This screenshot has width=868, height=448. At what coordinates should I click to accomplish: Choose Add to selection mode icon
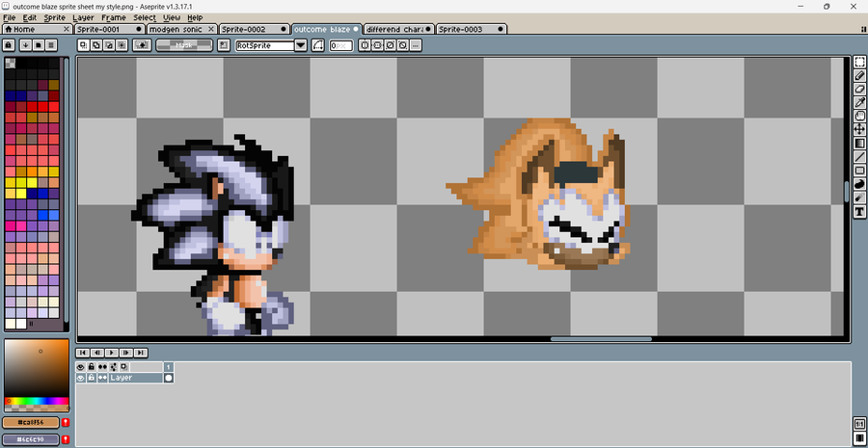96,45
